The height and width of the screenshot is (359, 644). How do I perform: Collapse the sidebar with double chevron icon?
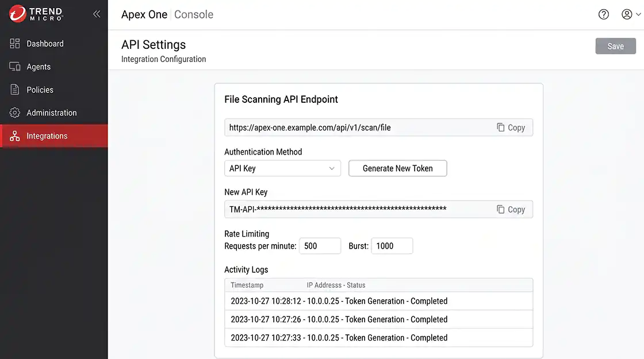[97, 14]
